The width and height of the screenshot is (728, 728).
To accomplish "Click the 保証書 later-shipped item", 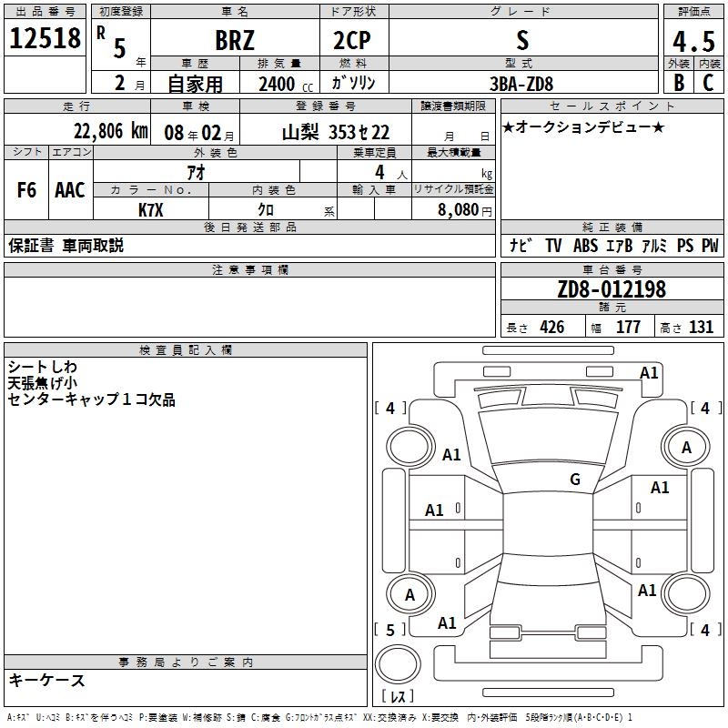I will pyautogui.click(x=31, y=246).
